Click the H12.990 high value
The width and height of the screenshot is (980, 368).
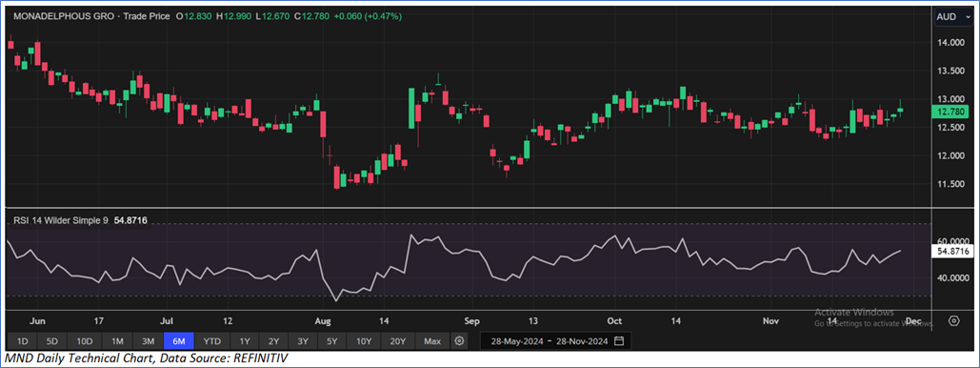click(233, 16)
